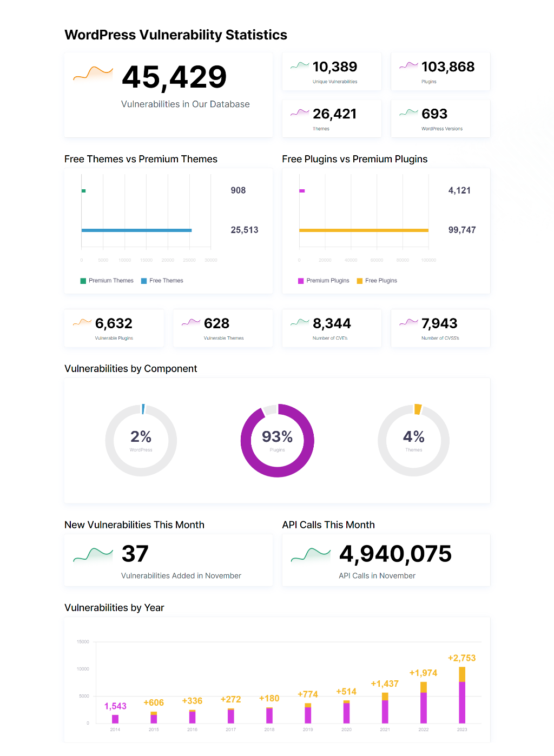Click the green Premium Themes bar
This screenshot has width=554, height=756.
(x=83, y=191)
